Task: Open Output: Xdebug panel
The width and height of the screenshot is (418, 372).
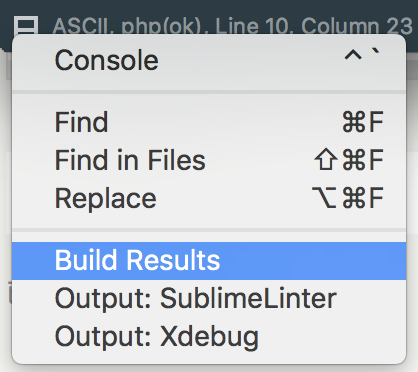Action: pos(209,336)
